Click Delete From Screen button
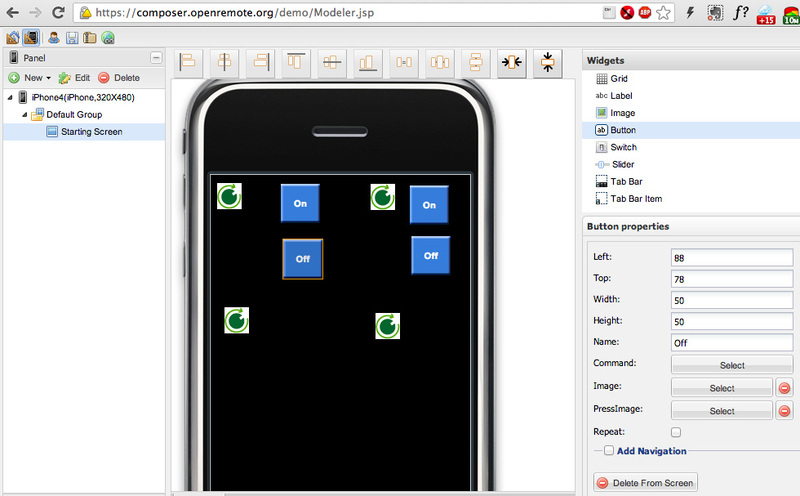Image resolution: width=800 pixels, height=496 pixels. click(645, 483)
